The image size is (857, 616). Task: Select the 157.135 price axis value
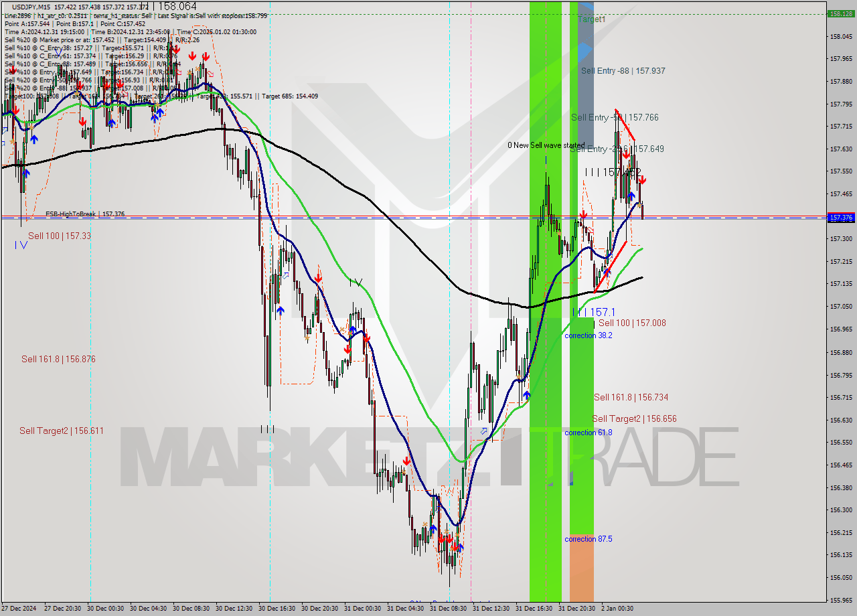point(840,284)
